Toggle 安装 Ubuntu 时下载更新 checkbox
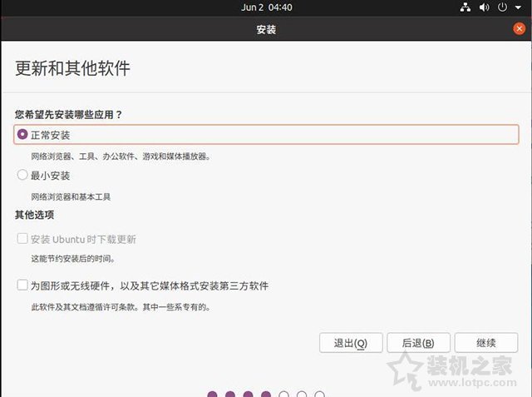Viewport: 532px width, 397px height. click(x=22, y=238)
